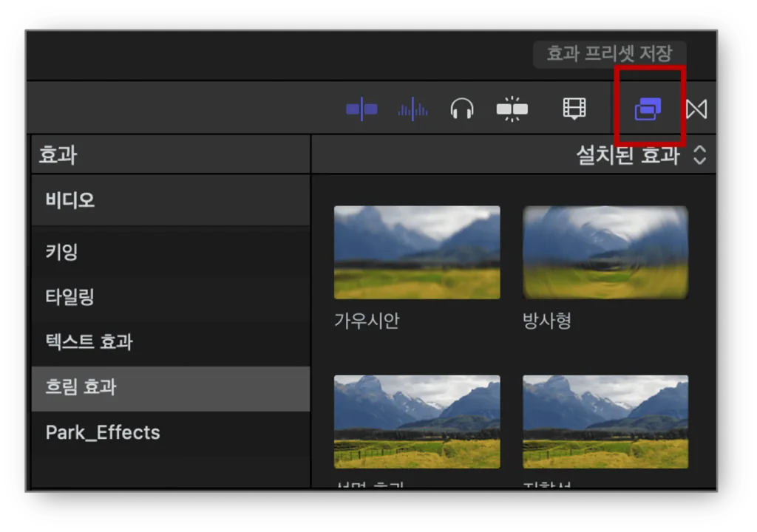Click the 효과 sidebar header

[x=171, y=155]
